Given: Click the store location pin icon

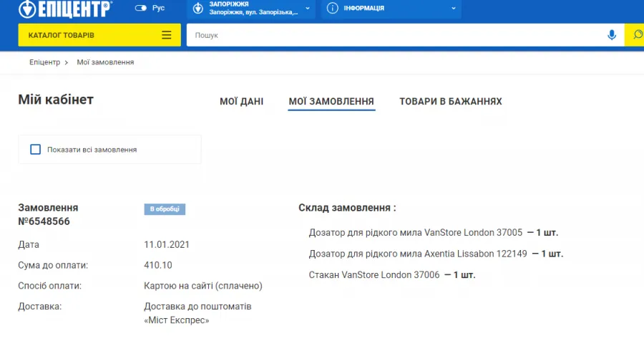Looking at the screenshot, I should (198, 8).
